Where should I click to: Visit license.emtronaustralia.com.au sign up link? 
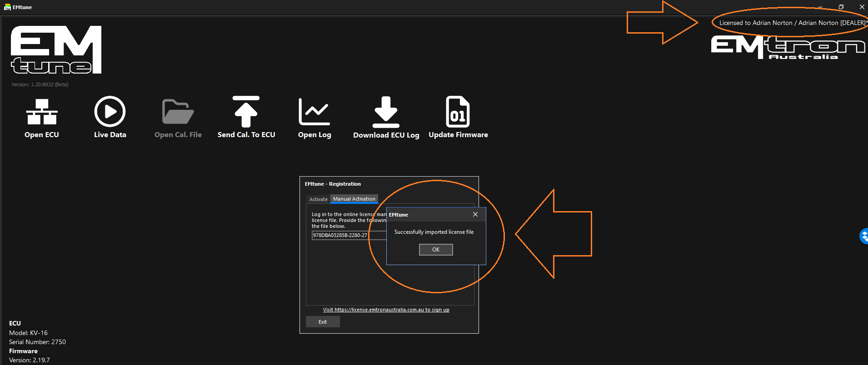click(386, 310)
